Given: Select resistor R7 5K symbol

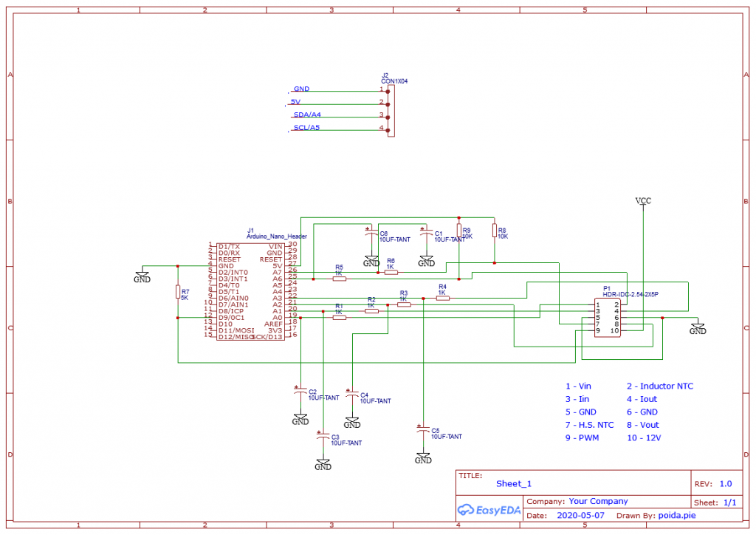Looking at the screenshot, I should [178, 293].
